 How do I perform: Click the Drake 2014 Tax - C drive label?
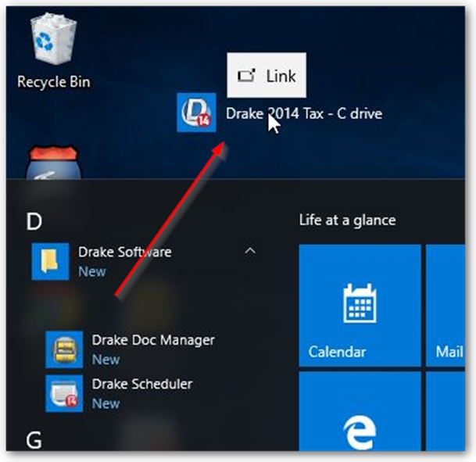tap(304, 114)
